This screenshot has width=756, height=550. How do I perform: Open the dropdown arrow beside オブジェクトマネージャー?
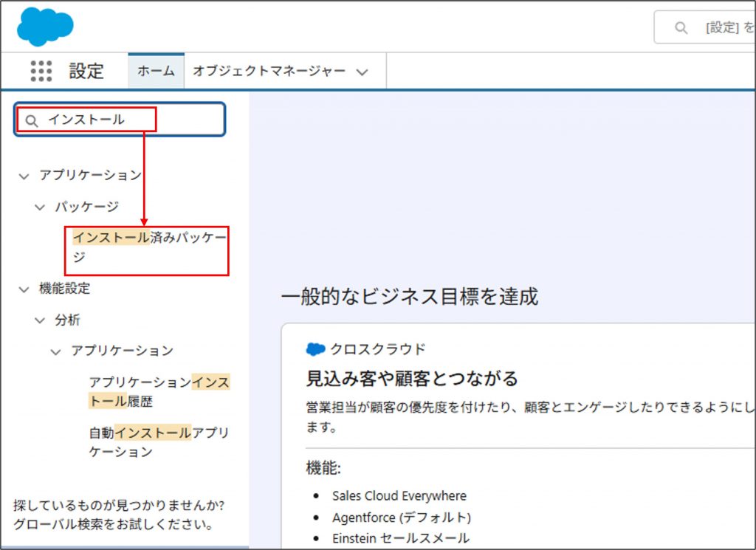362,72
